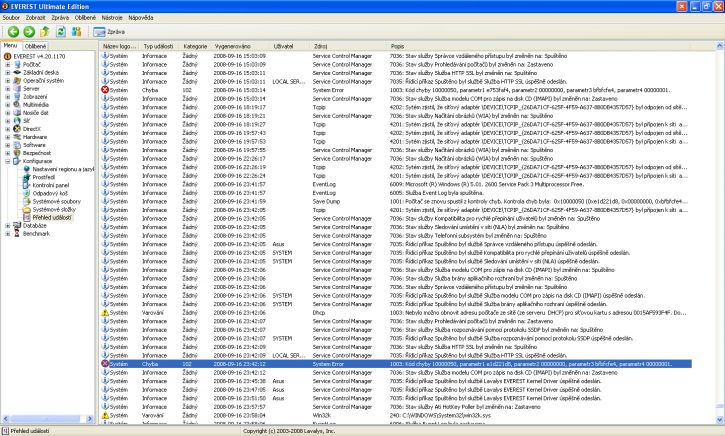Select the Zobrazení tree icon

coord(18,97)
